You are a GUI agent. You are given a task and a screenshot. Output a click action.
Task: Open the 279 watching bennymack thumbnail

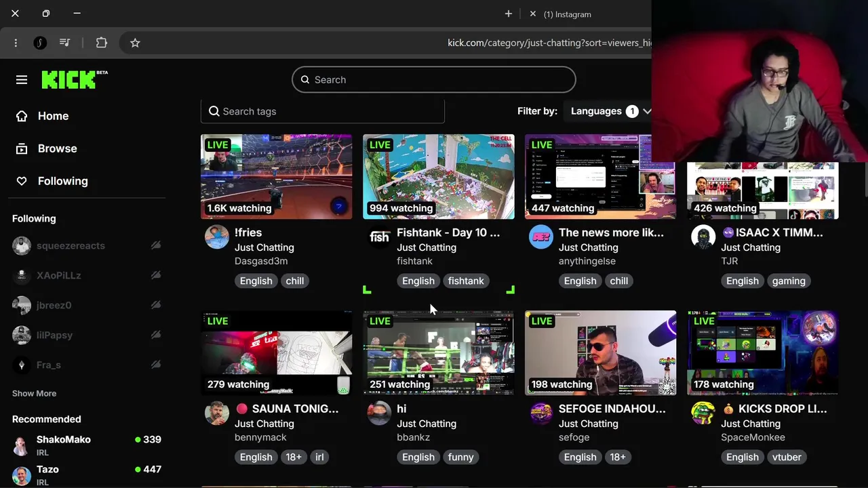[277, 352]
